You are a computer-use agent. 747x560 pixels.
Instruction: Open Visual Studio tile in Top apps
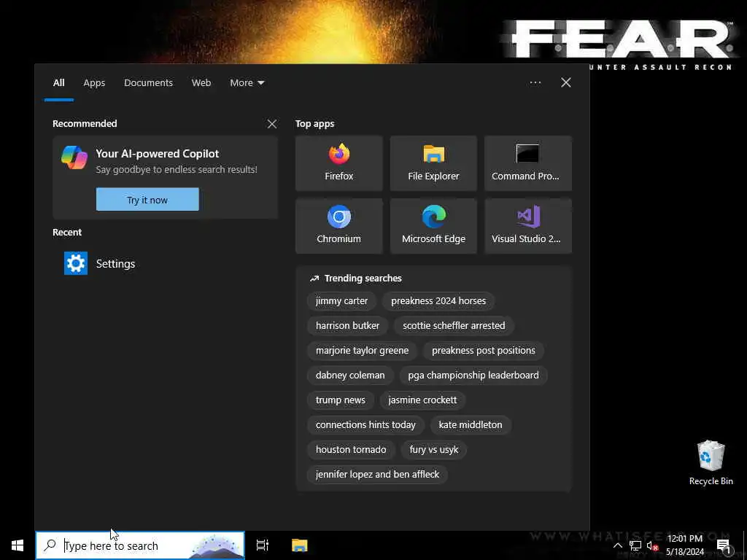coord(528,226)
